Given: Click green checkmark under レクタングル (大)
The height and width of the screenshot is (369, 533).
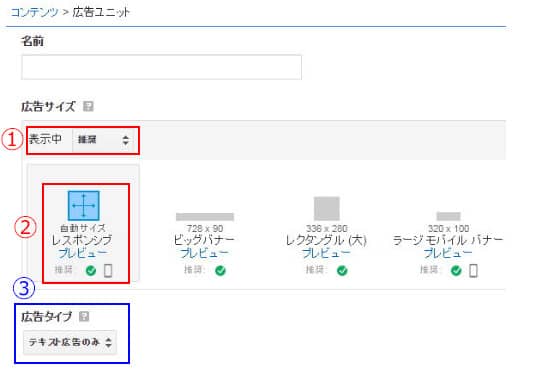Looking at the screenshot, I should [342, 271].
